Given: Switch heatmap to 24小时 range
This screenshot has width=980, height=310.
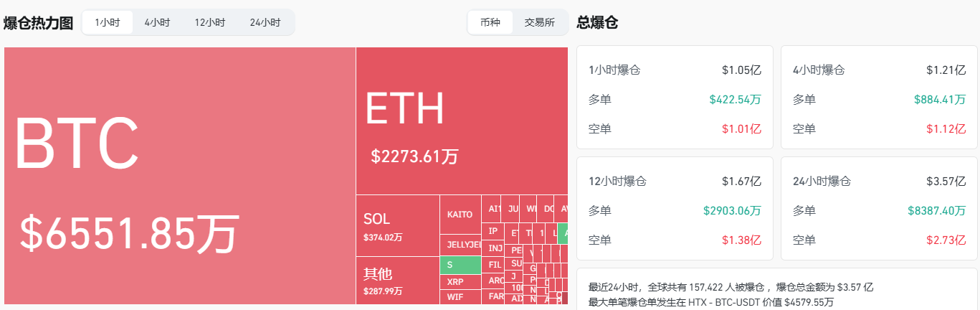Looking at the screenshot, I should point(265,22).
